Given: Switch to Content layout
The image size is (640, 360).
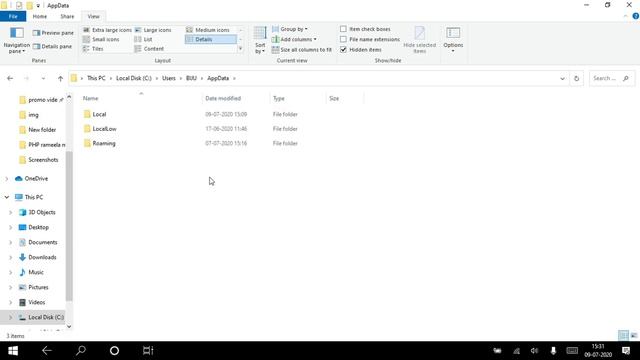Looking at the screenshot, I should 149,49.
